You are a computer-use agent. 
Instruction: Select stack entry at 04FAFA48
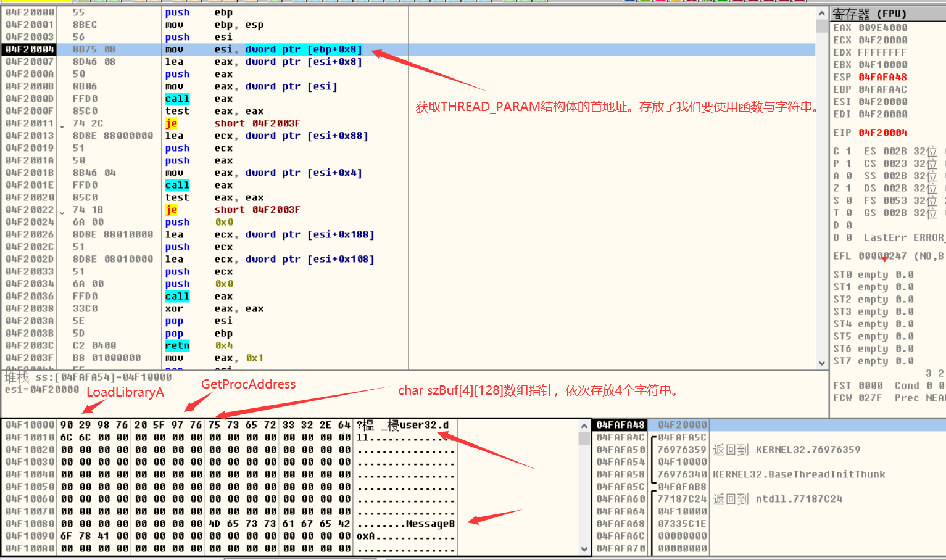(769, 425)
